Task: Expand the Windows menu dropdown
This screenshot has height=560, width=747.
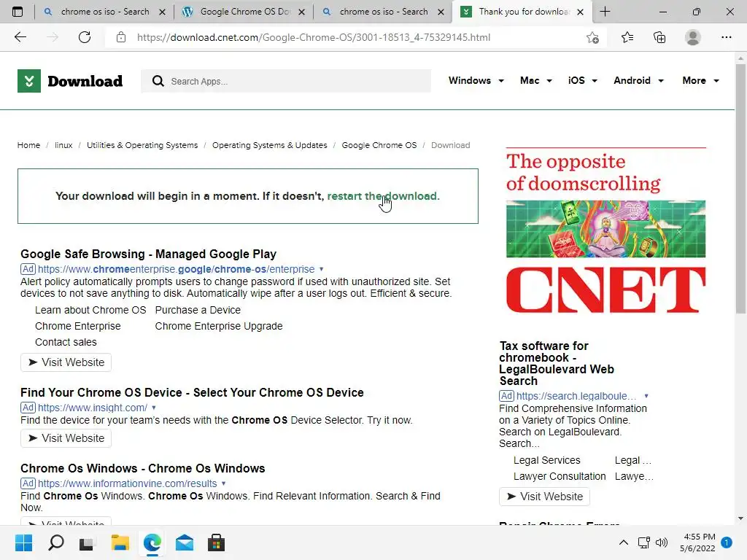Action: click(x=476, y=80)
